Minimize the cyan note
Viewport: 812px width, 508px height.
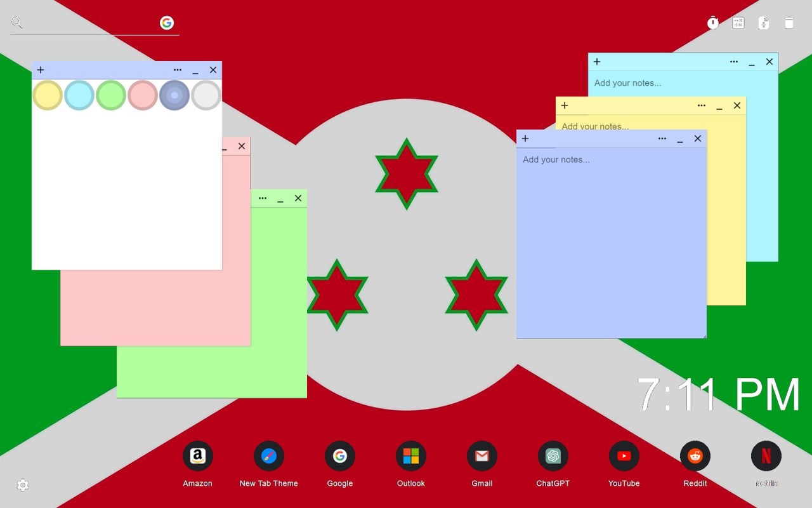pyautogui.click(x=752, y=62)
